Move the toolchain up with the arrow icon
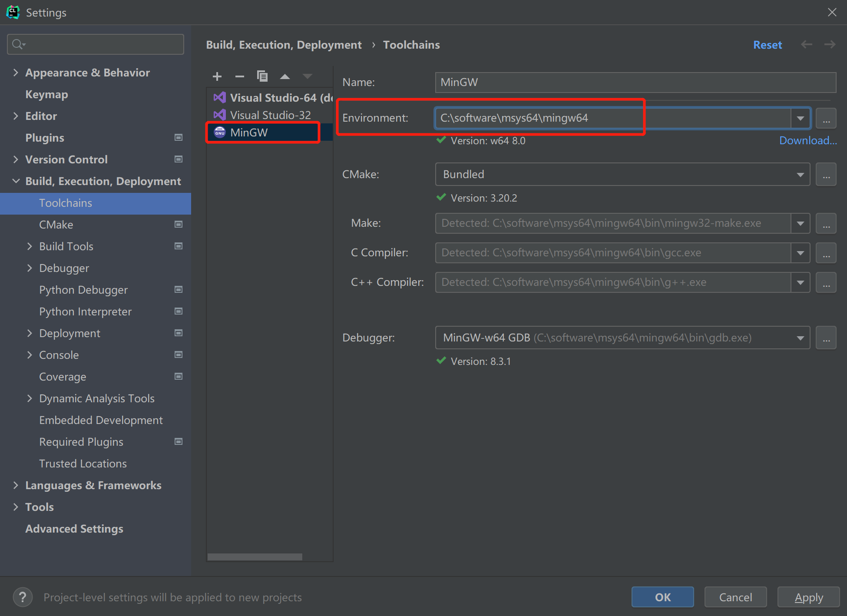The height and width of the screenshot is (616, 847). coord(285,76)
